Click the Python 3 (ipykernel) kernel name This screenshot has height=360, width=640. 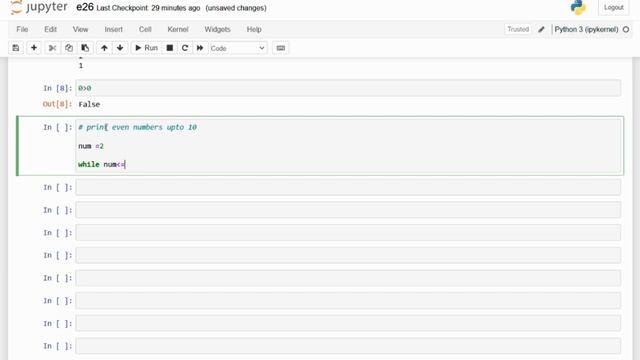(586, 29)
